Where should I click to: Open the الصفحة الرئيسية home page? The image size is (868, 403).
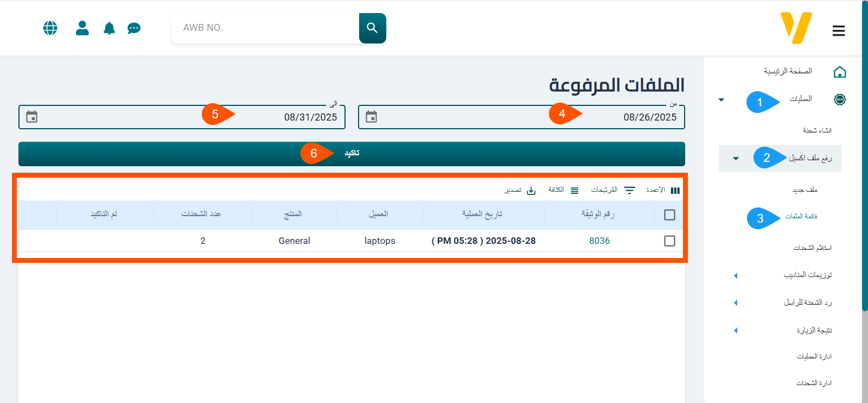pos(788,71)
